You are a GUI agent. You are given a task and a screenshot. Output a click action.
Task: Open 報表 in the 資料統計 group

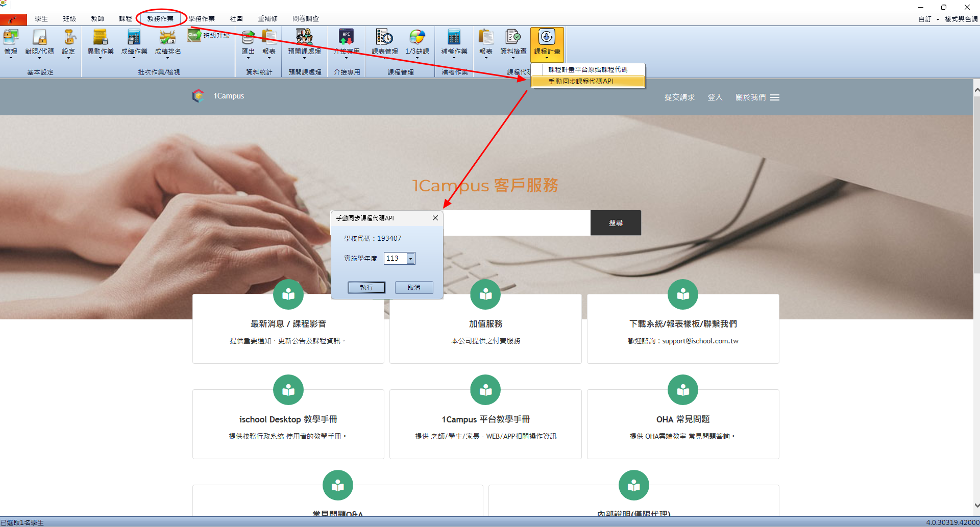(269, 43)
